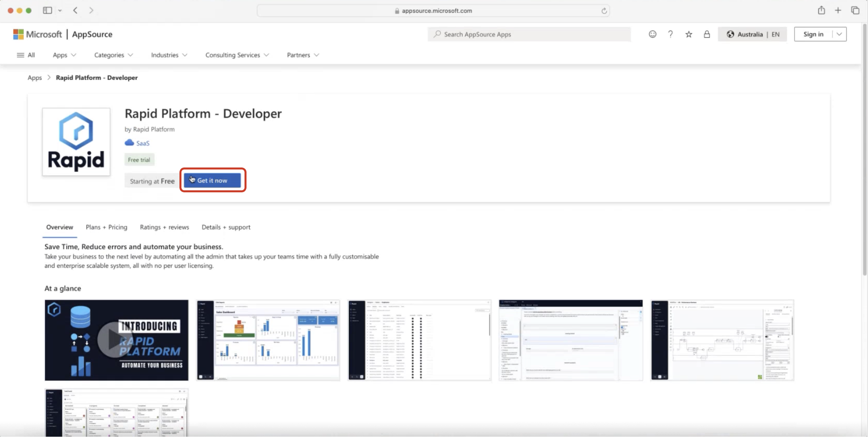Reload the page with refresh icon

[604, 11]
